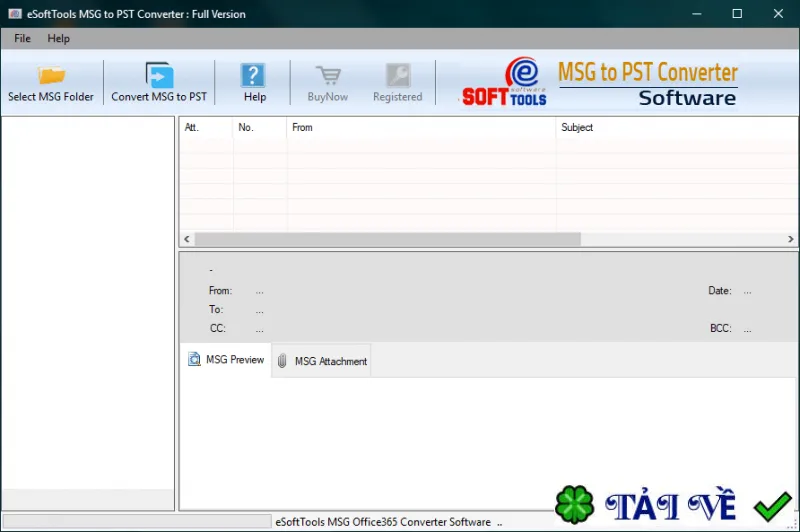Click the MSG Preview page icon
Screen dimensions: 800x532
pos(194,359)
